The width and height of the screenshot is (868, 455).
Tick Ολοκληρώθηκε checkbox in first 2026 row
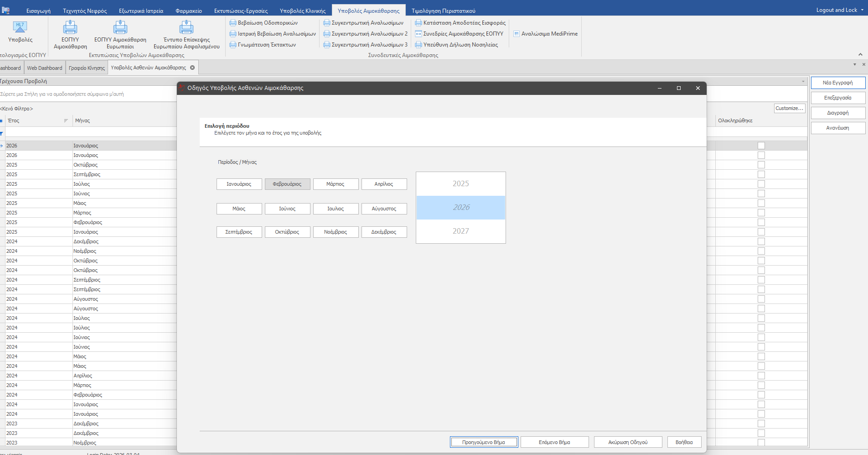coord(761,146)
